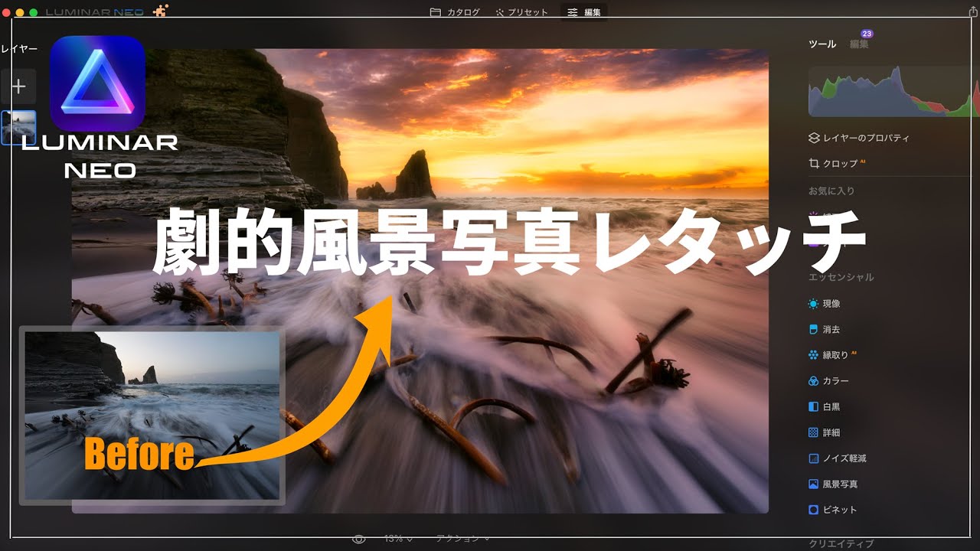Open the 緑取り AI tool
This screenshot has width=980, height=551.
click(832, 355)
